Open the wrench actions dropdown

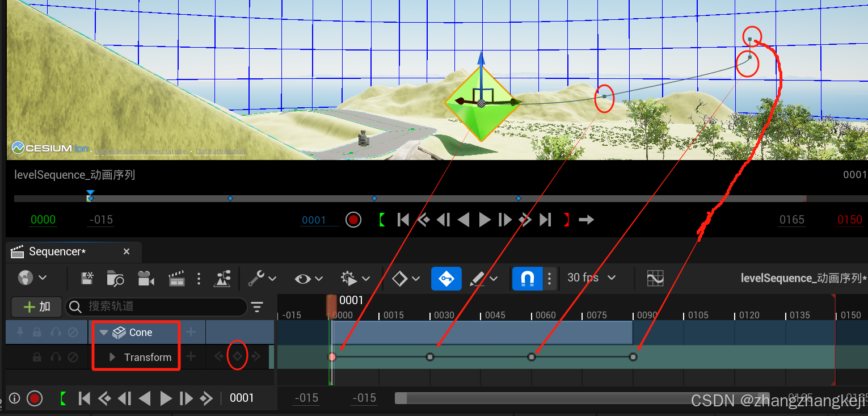point(262,278)
